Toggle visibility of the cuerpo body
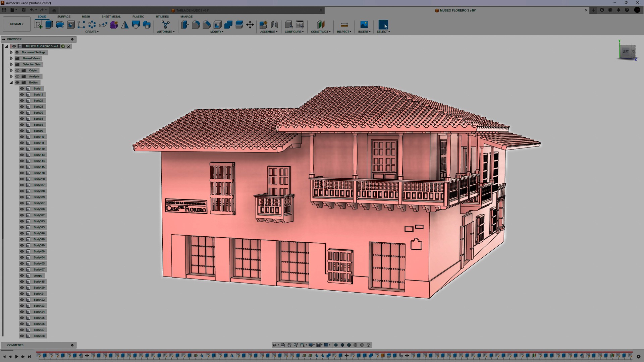The image size is (644, 362). [22, 276]
